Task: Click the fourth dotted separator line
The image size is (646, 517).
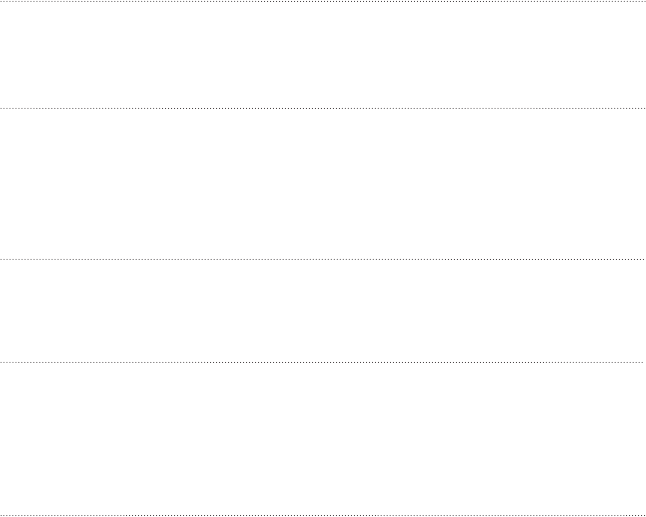Action: point(323,362)
